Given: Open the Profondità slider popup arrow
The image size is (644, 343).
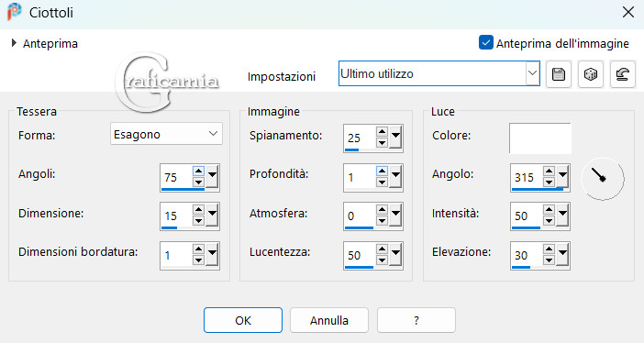Looking at the screenshot, I should tap(396, 176).
